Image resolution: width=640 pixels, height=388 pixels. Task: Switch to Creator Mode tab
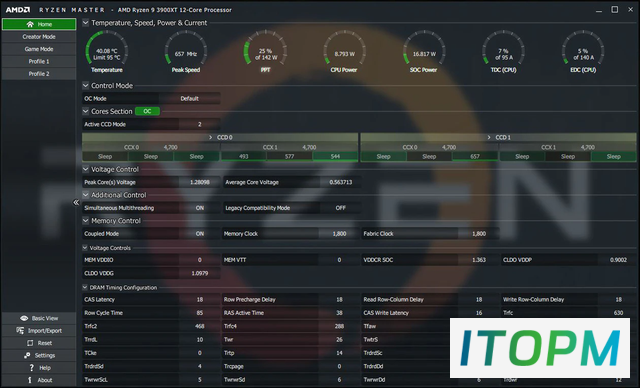point(39,37)
